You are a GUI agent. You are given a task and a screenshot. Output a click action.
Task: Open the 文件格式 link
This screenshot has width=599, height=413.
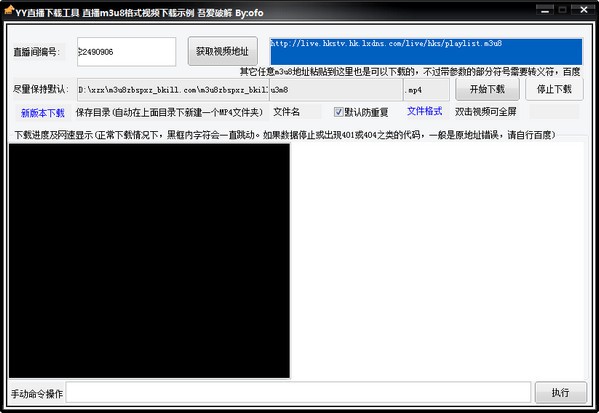424,111
